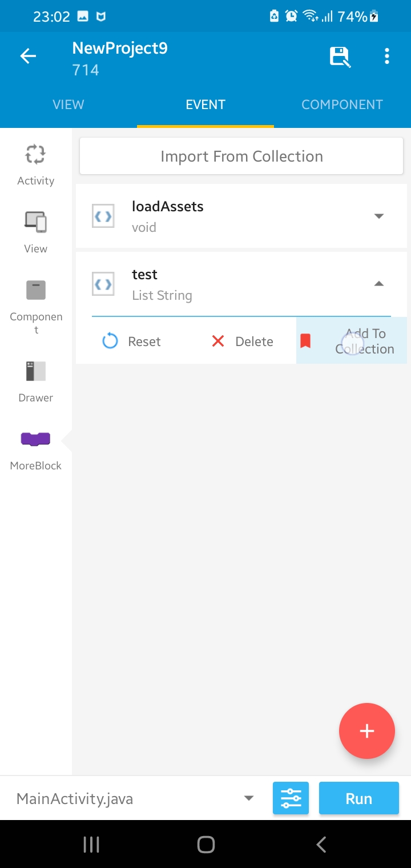
Task: Click the loadAssets block icon
Action: click(x=103, y=216)
